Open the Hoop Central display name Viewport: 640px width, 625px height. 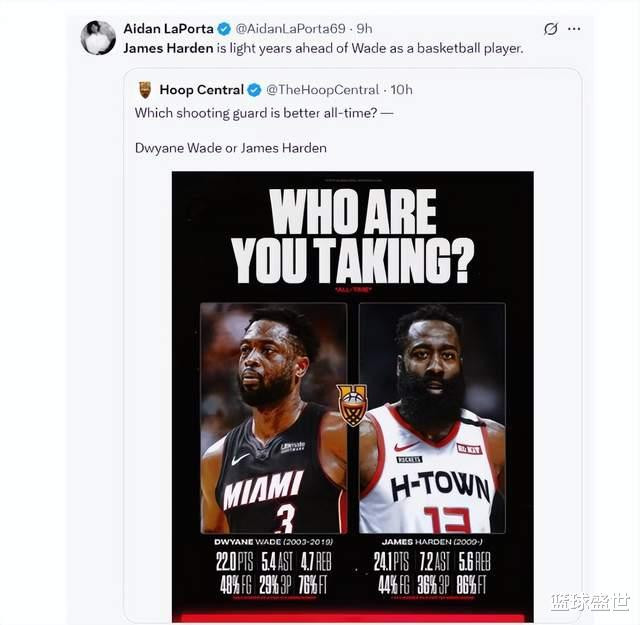click(x=201, y=90)
